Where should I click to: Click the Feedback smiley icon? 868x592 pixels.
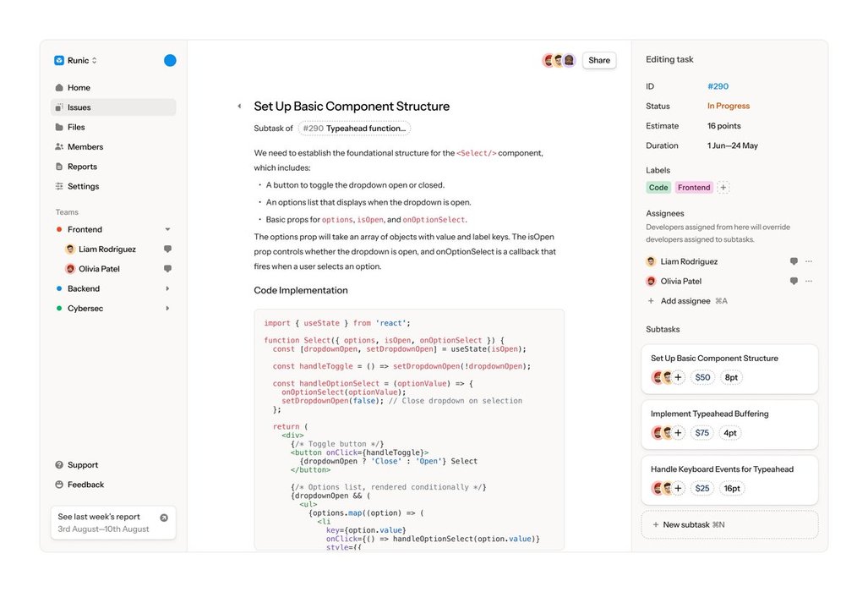pos(59,485)
